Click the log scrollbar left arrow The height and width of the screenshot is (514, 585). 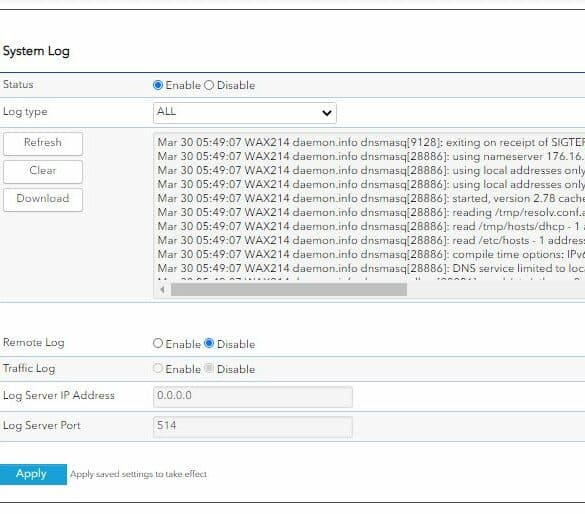162,289
